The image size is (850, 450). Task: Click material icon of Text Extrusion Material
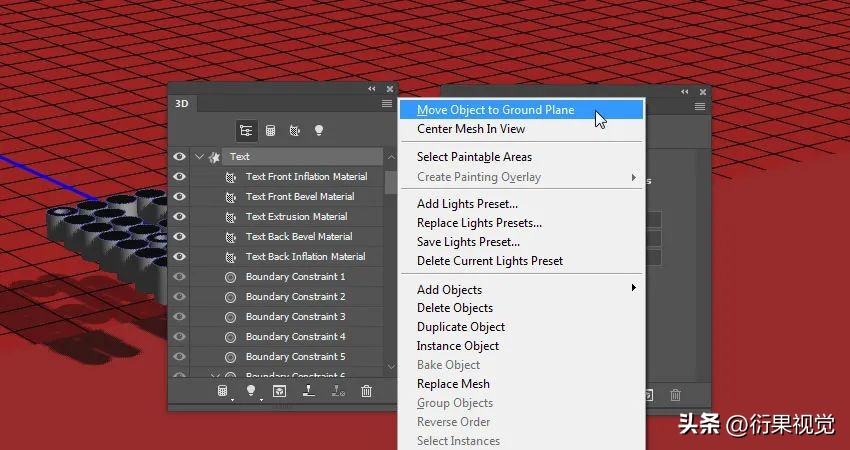point(230,217)
